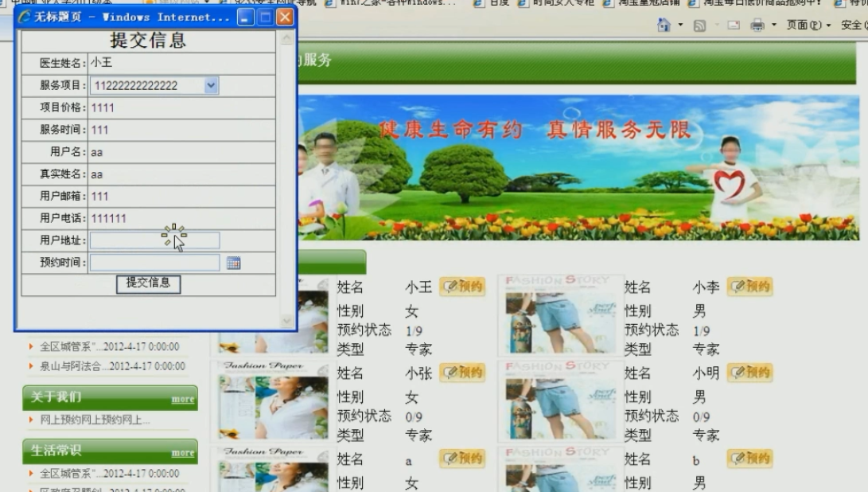Click the popup scrollbar up arrow
The image size is (868, 492).
pos(286,38)
